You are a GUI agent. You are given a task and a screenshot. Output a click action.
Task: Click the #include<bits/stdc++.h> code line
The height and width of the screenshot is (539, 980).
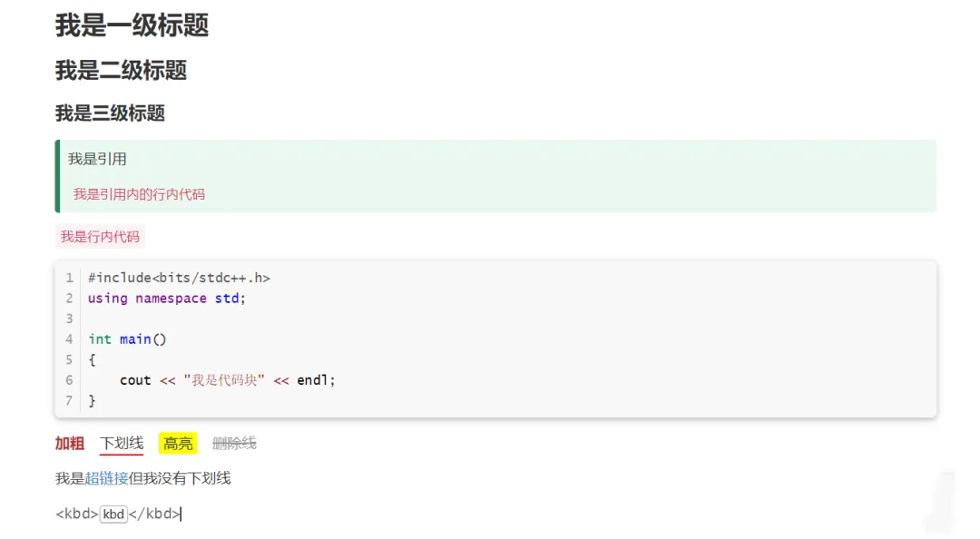click(179, 278)
